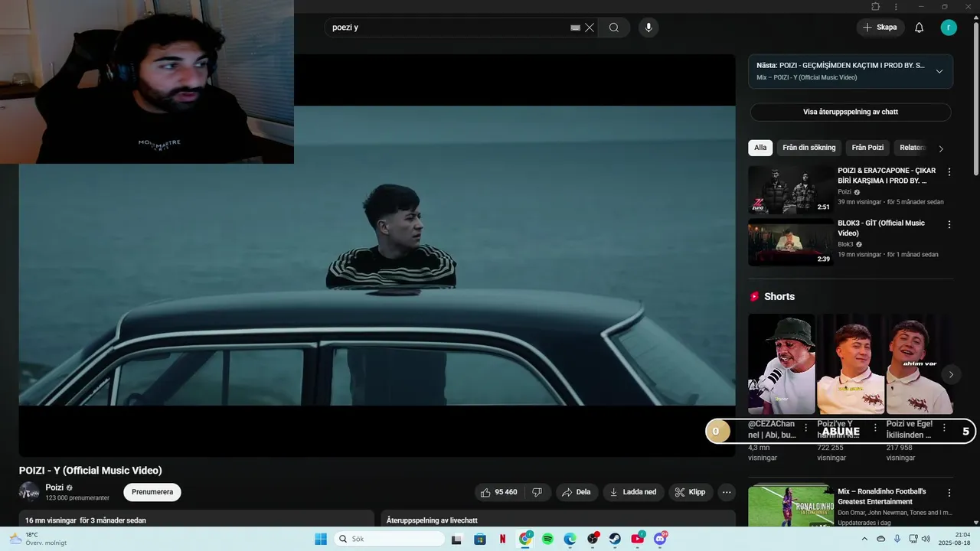980x551 pixels.
Task: Open BLOK3 - GİT video thumbnail
Action: coord(791,243)
